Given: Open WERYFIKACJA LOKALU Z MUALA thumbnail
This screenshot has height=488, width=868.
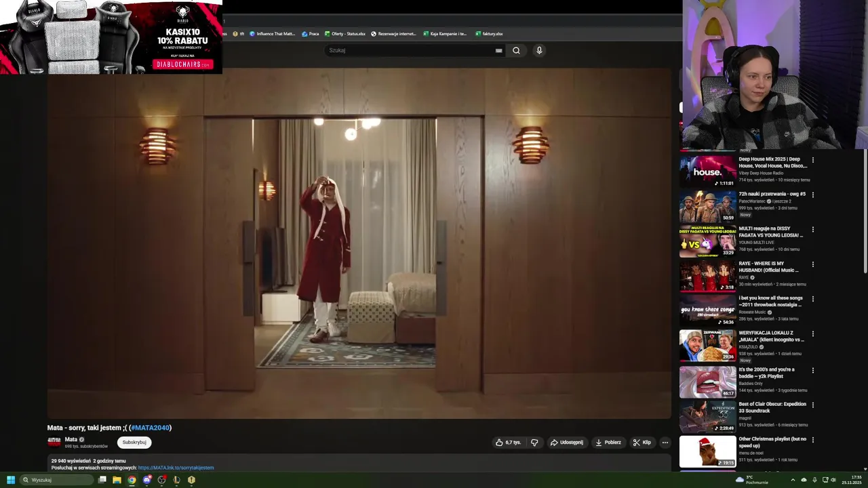Looking at the screenshot, I should 707,346.
